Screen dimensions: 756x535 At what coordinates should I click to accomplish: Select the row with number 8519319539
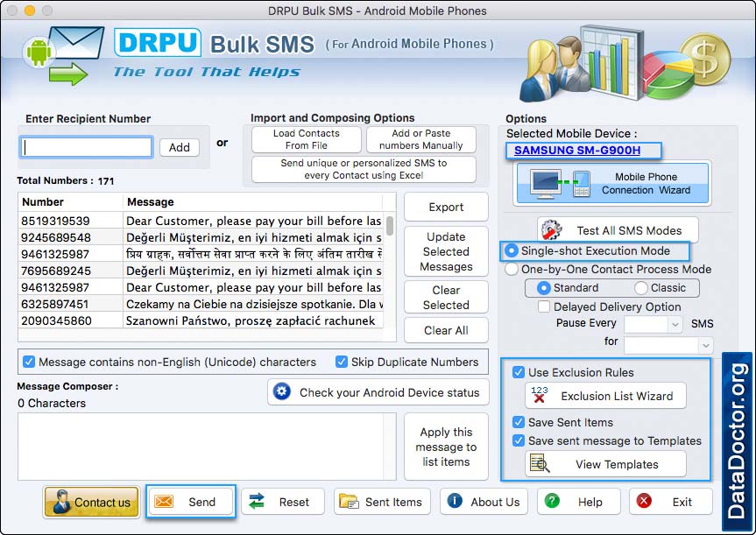click(201, 221)
